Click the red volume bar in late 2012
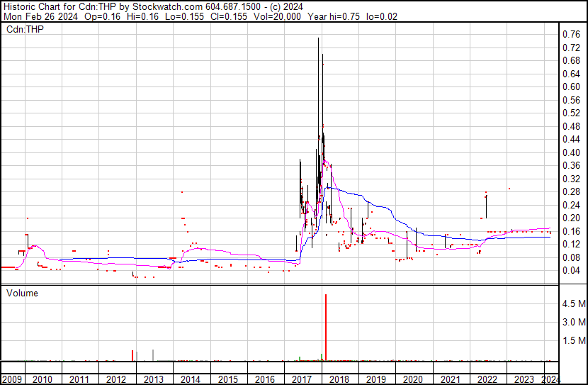This screenshot has height=385, width=588. tap(132, 356)
